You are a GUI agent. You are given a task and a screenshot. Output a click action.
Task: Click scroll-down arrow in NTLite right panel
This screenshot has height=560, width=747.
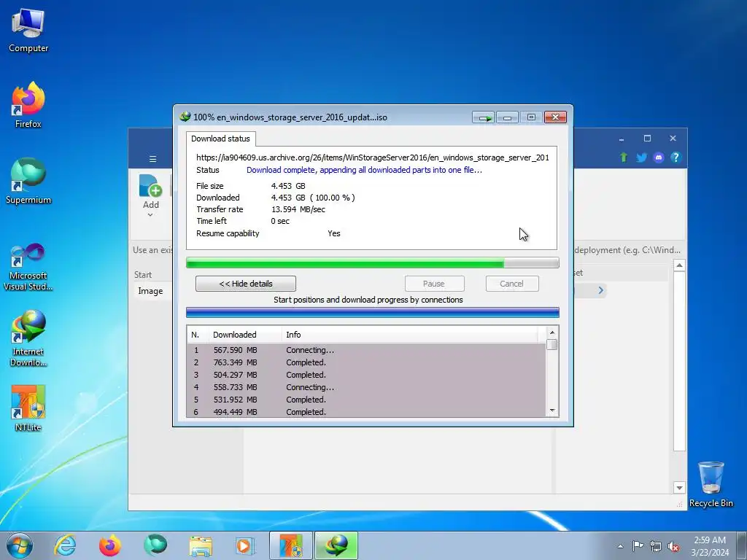point(679,488)
